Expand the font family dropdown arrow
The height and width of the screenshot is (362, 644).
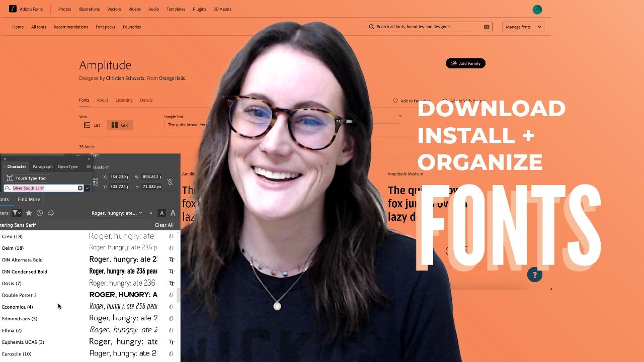pyautogui.click(x=87, y=188)
